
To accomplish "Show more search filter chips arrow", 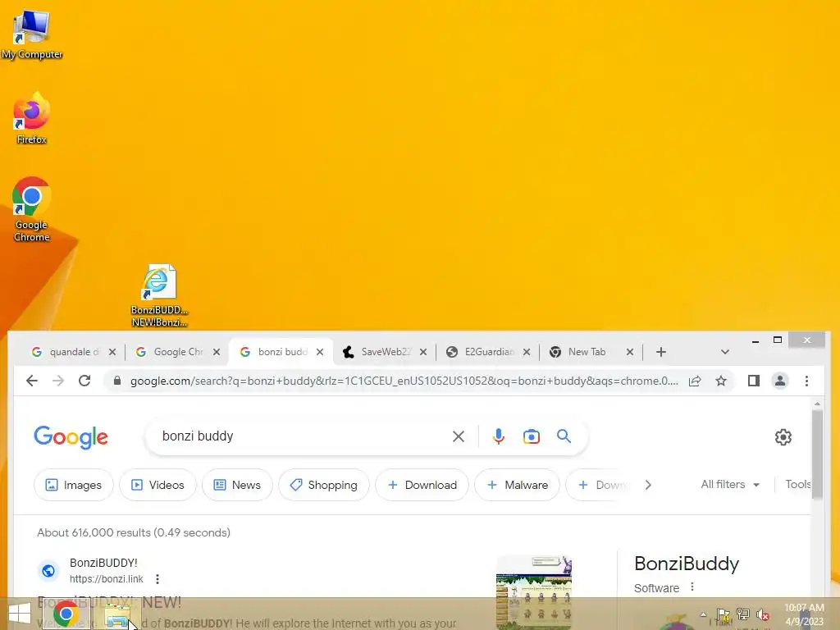I will [648, 485].
